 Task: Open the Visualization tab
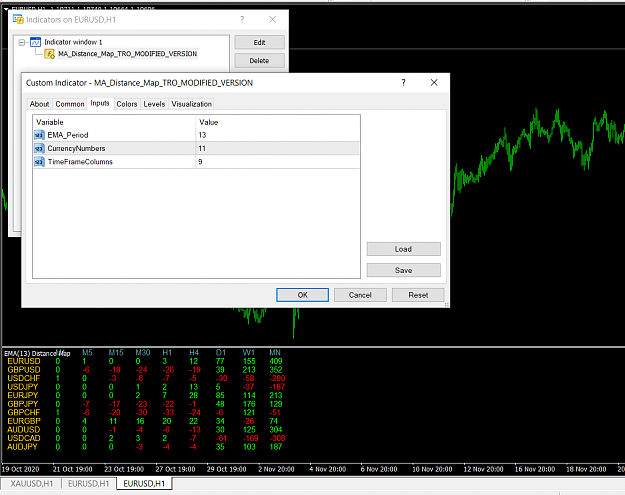(191, 104)
